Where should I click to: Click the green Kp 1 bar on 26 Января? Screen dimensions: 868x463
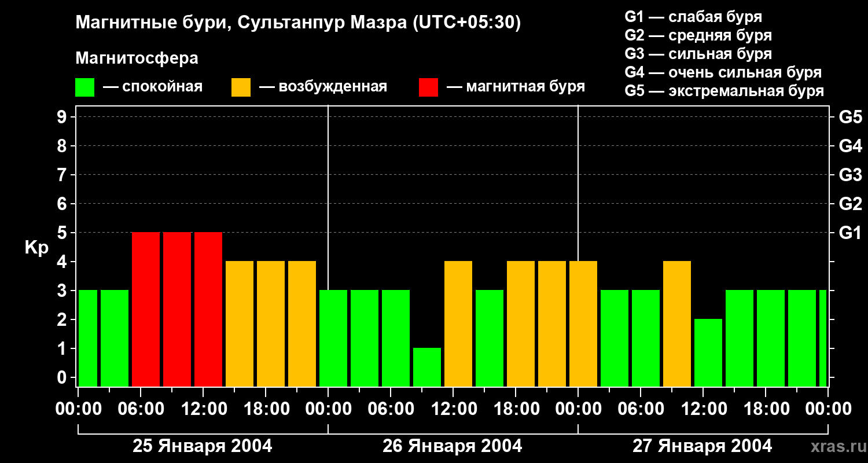[427, 367]
